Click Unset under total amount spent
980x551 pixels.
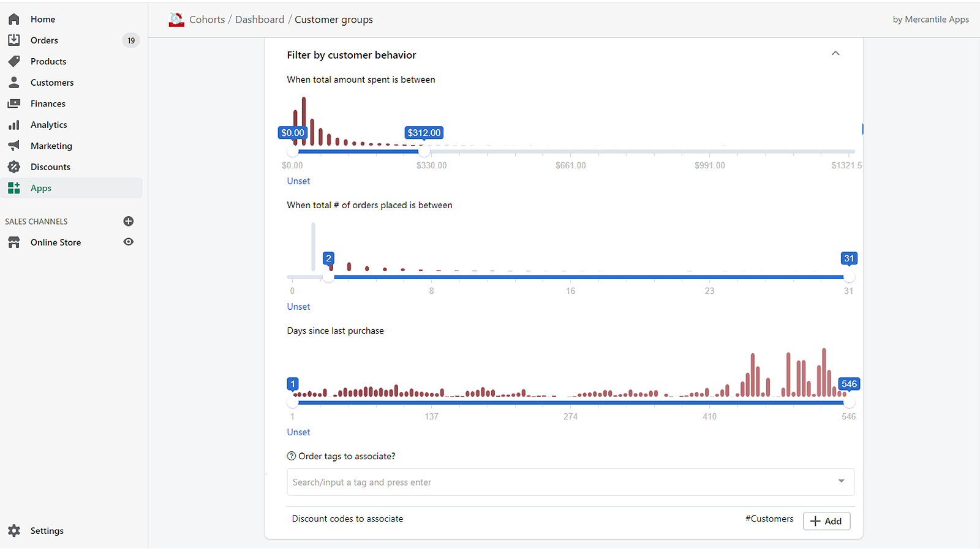tap(298, 181)
